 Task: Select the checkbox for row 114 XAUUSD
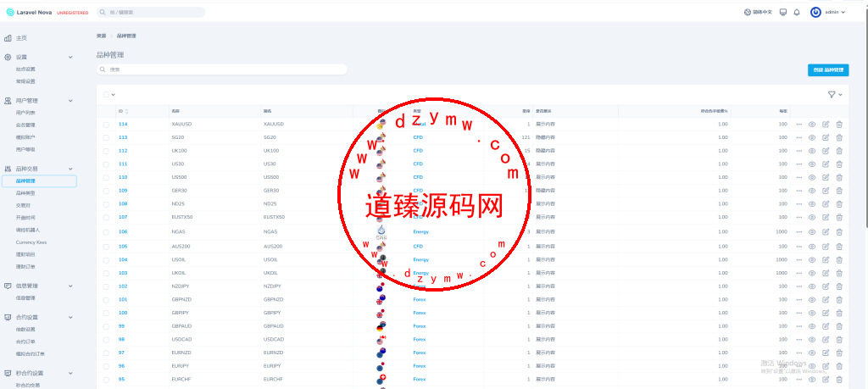pos(106,124)
